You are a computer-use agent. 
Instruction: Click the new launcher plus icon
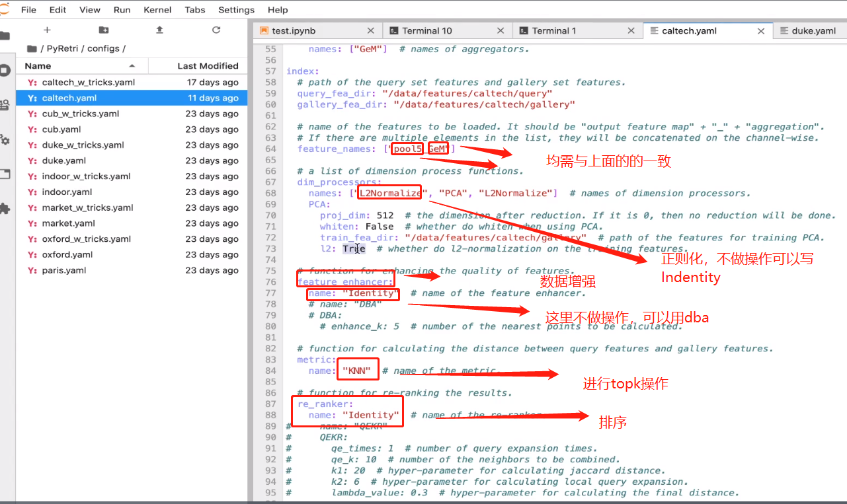point(47,30)
